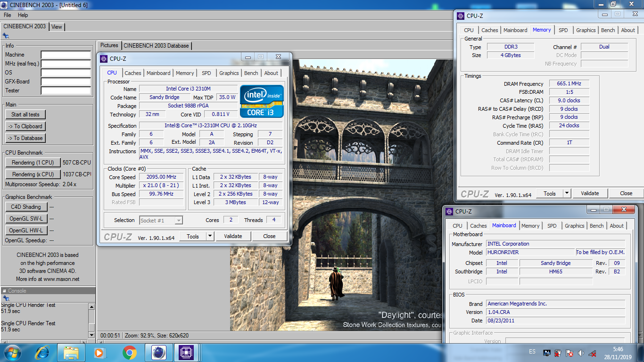
Task: Switch to the View tab in CINEBENCH
Action: 57,27
